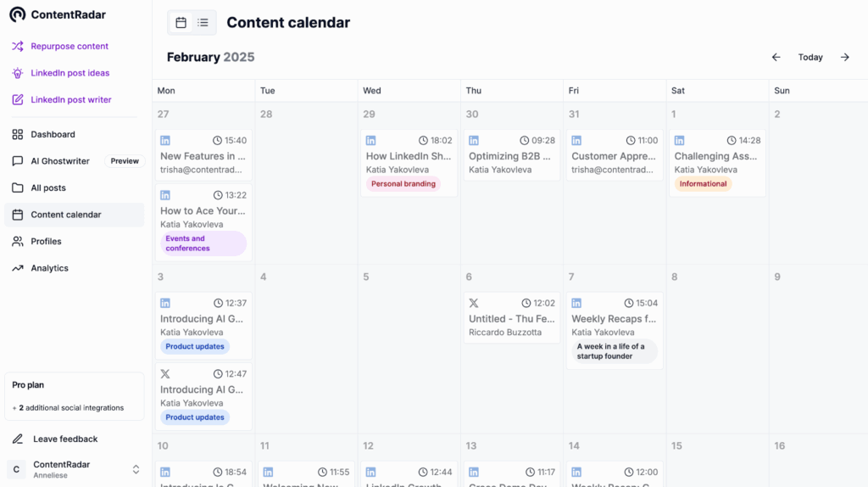Open Repurpose content
The width and height of the screenshot is (868, 487).
pos(70,46)
